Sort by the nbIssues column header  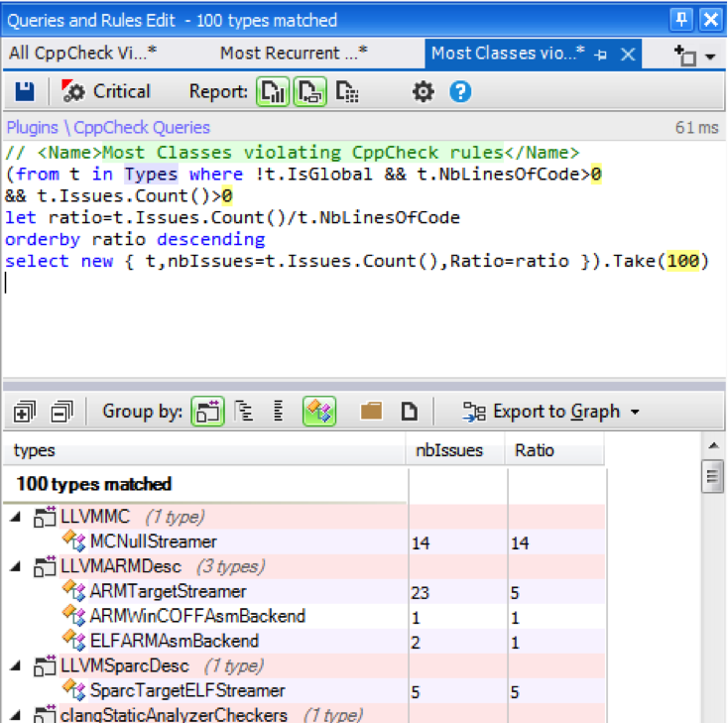(x=455, y=450)
